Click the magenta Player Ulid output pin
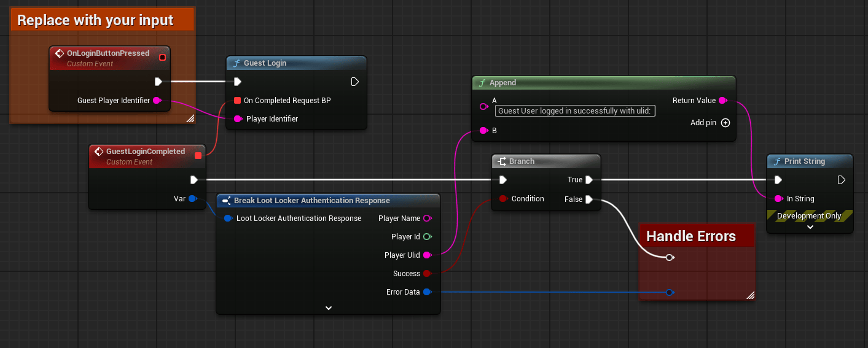868x348 pixels. coord(427,255)
